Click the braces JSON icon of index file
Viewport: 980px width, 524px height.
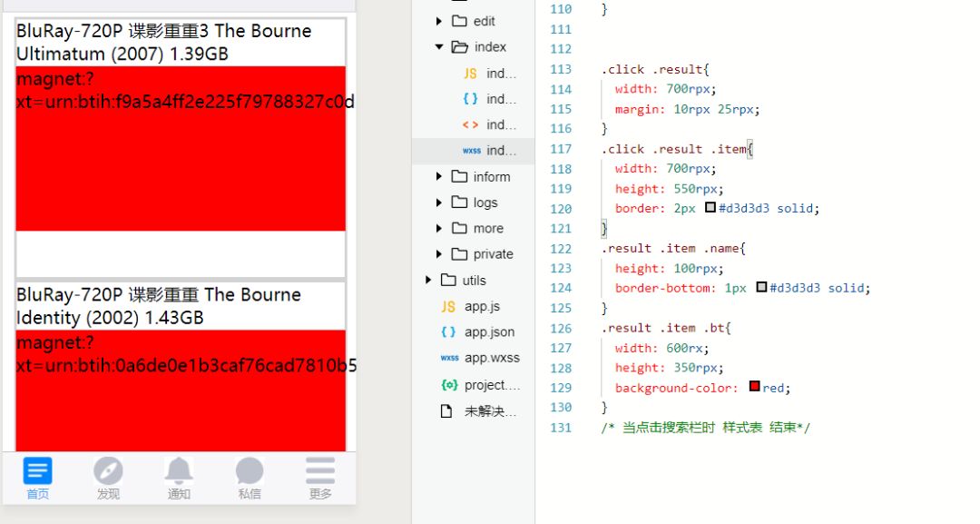point(470,99)
